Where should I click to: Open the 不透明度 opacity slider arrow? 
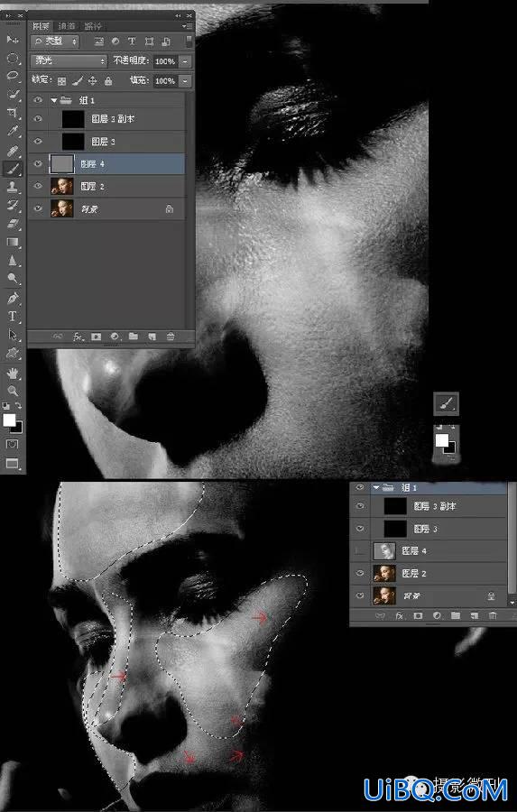(185, 61)
